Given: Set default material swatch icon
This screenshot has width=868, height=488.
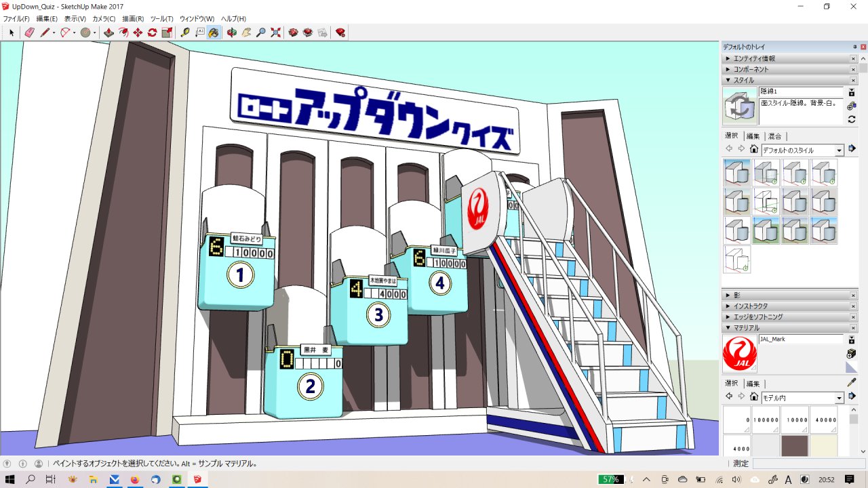Looking at the screenshot, I should (851, 367).
